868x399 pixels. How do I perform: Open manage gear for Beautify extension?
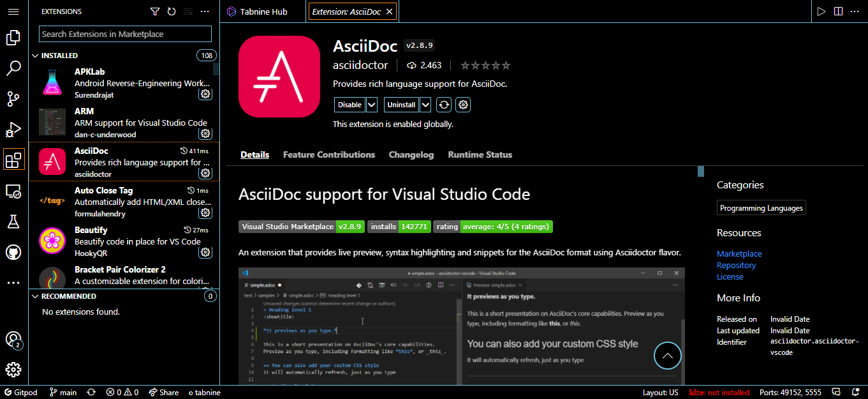pos(205,252)
